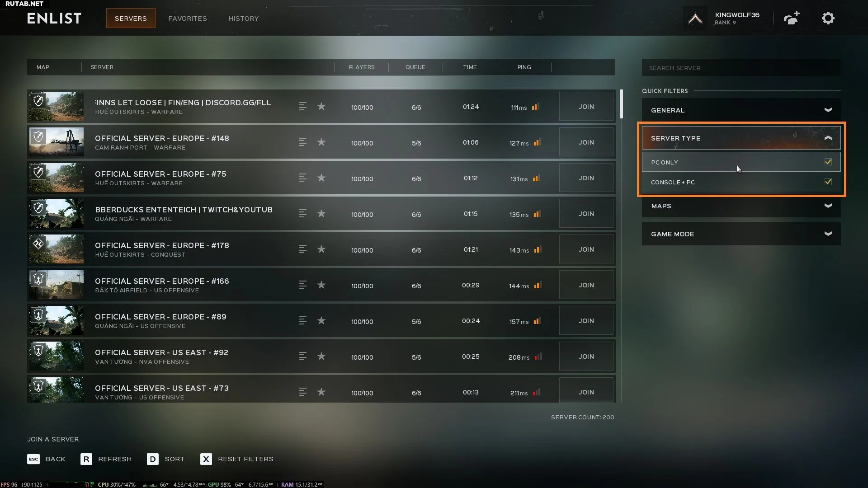The width and height of the screenshot is (868, 488).
Task: Favorite Official Server Europe #166 star
Action: pos(321,285)
